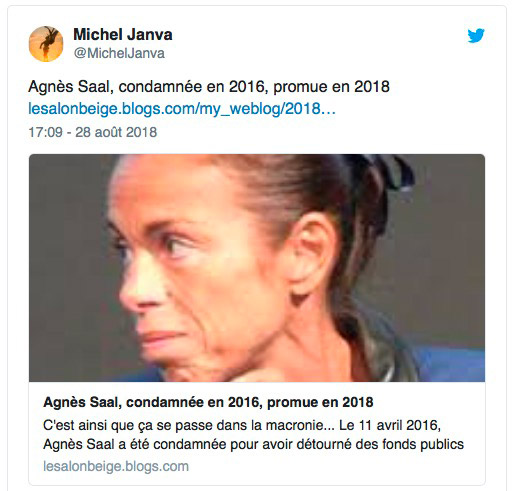This screenshot has width=514, height=491.
Task: Click the gray lesalonbeige.blogs.com domain in card
Action: click(116, 466)
